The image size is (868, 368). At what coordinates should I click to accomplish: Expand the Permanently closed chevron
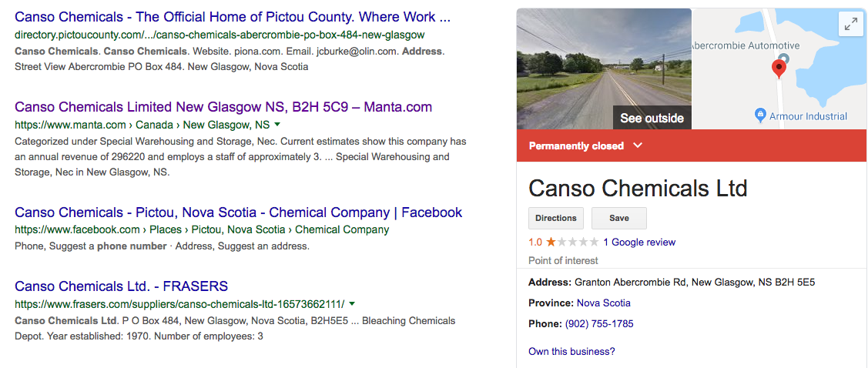point(638,146)
